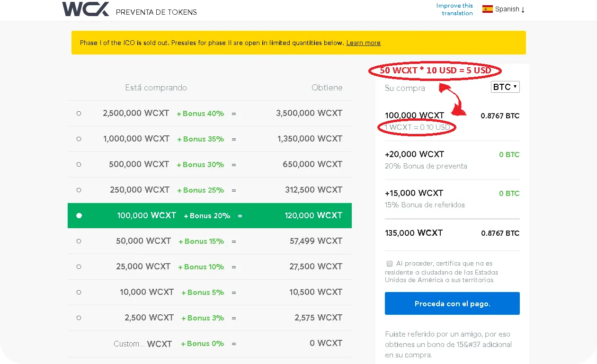Click the 650,000 WCXT result
Image resolution: width=597 pixels, height=364 pixels.
pyautogui.click(x=313, y=164)
